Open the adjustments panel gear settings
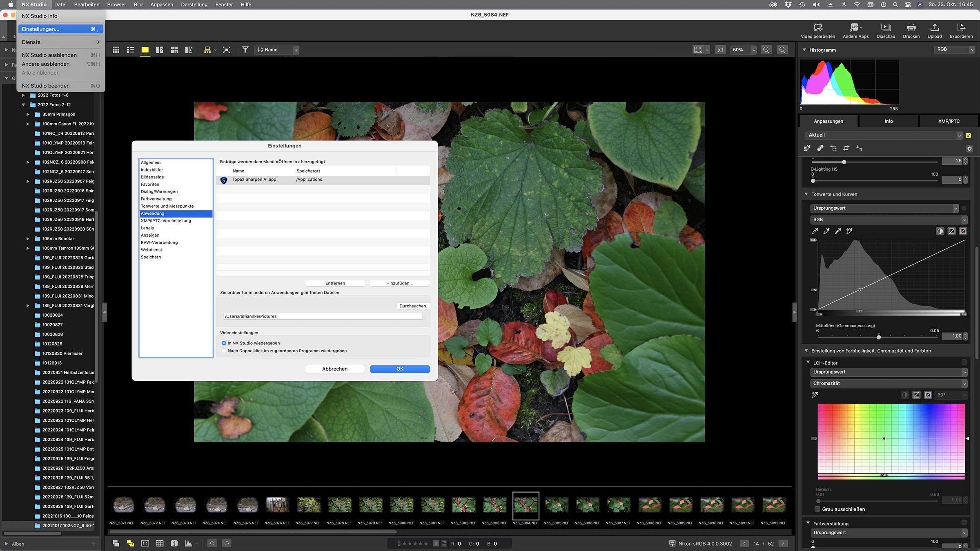 (970, 149)
